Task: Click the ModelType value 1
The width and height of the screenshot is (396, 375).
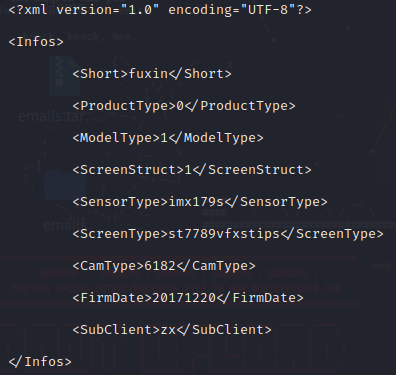Action: [x=164, y=138]
